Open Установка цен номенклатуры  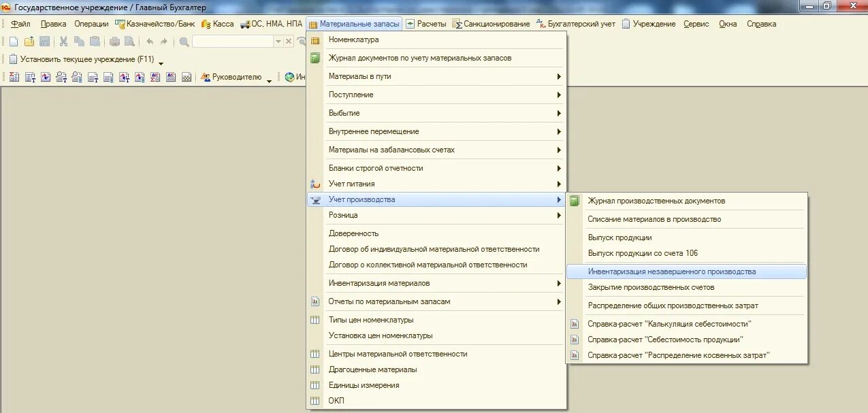pyautogui.click(x=436, y=336)
